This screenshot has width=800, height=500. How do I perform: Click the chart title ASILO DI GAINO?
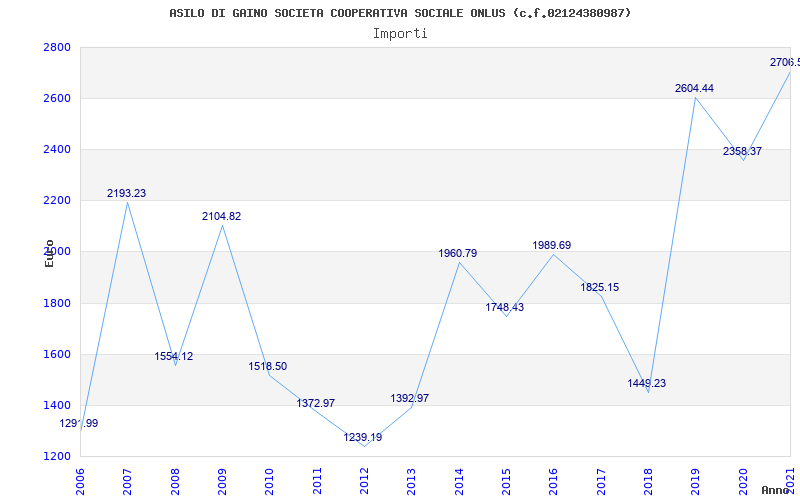400,13
